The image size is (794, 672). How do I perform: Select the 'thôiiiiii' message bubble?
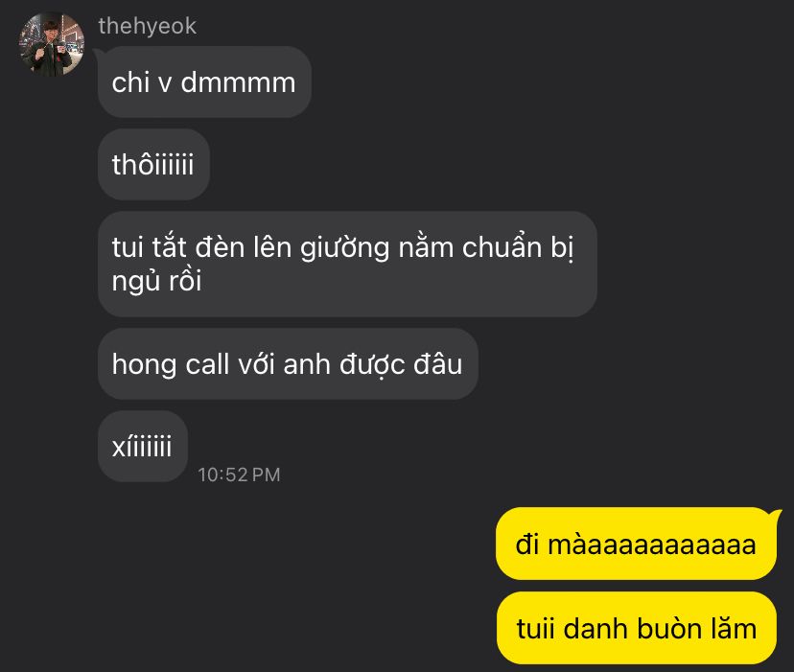tap(153, 164)
